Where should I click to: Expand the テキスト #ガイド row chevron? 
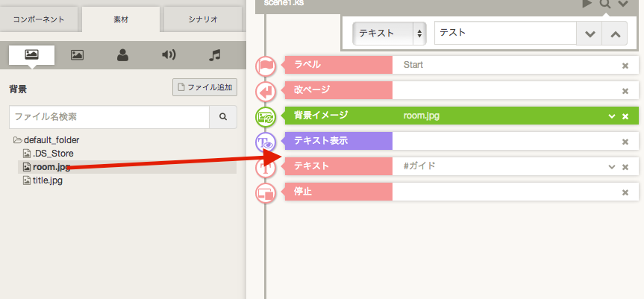(612, 167)
